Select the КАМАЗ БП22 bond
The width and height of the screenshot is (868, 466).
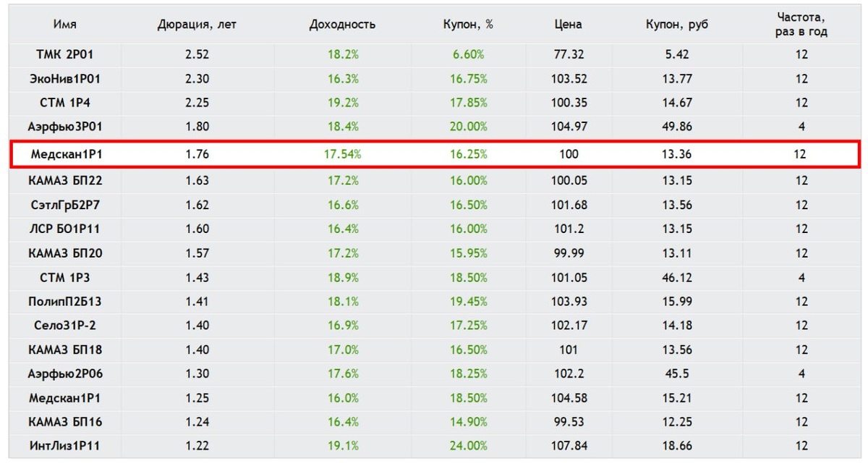tap(65, 180)
